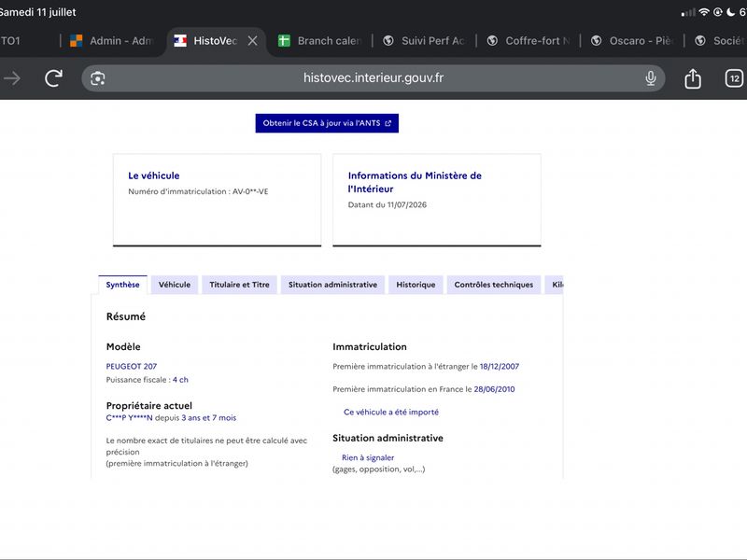Open the camera search icon in address bar

point(98,78)
